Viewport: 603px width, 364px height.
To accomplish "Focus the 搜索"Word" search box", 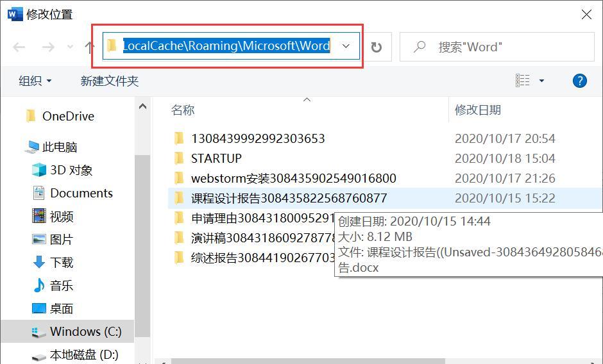I will [x=497, y=47].
